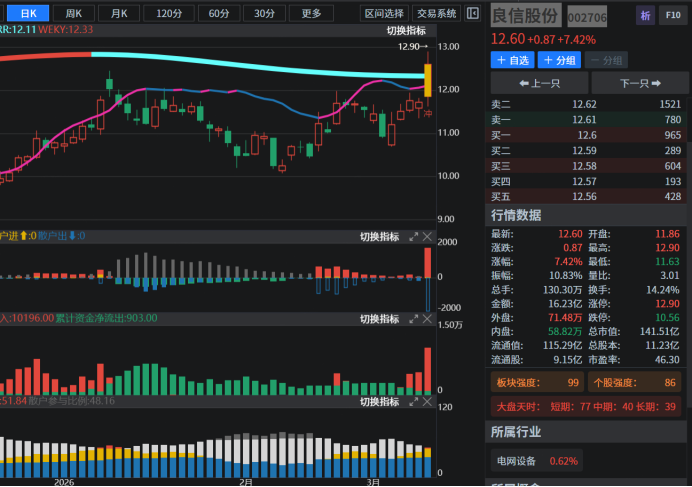692x487 pixels.
Task: Expand the 户进/散户出 indicator panel to full size
Action: (412, 237)
